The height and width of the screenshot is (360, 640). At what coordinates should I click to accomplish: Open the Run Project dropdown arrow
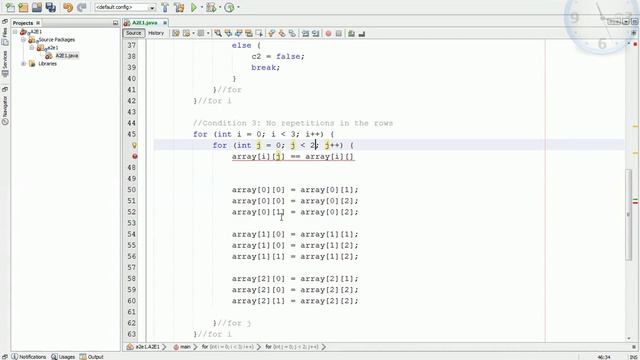(202, 7)
